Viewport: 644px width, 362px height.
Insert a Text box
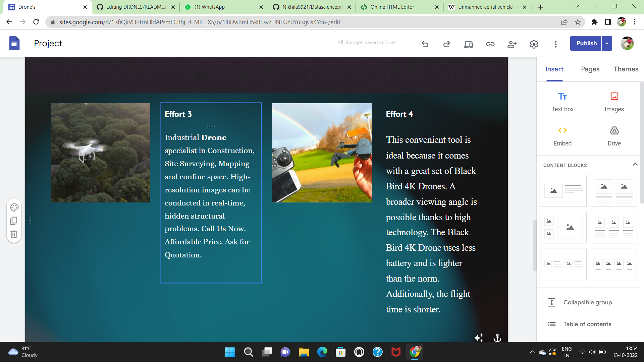tap(562, 102)
